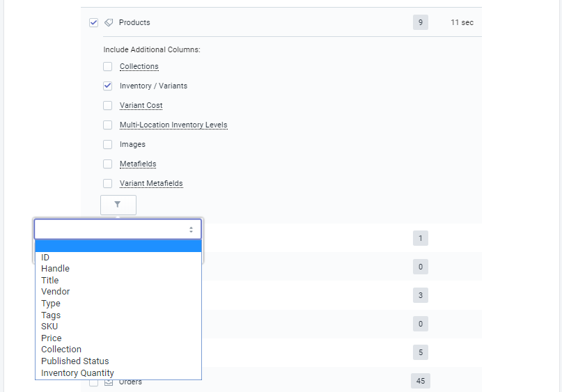Click the Products count badge 9
The height and width of the screenshot is (392, 562).
pyautogui.click(x=421, y=22)
